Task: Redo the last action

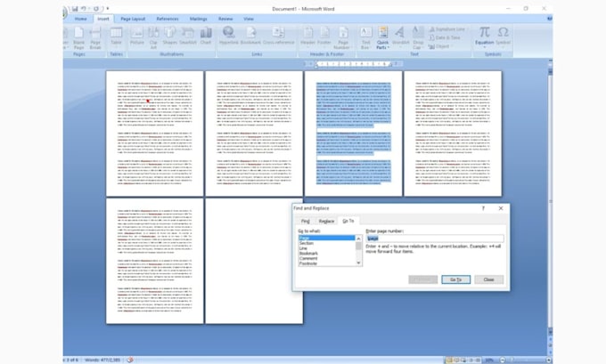Action: click(96, 9)
